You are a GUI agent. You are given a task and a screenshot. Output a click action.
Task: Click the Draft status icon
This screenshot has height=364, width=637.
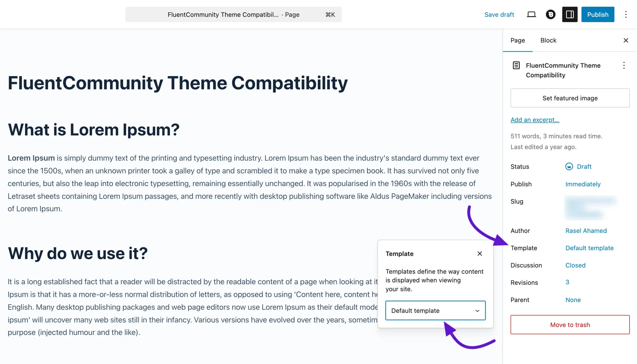click(569, 166)
